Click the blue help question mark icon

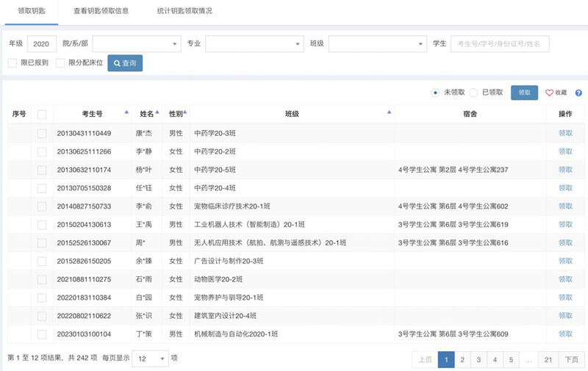(578, 93)
